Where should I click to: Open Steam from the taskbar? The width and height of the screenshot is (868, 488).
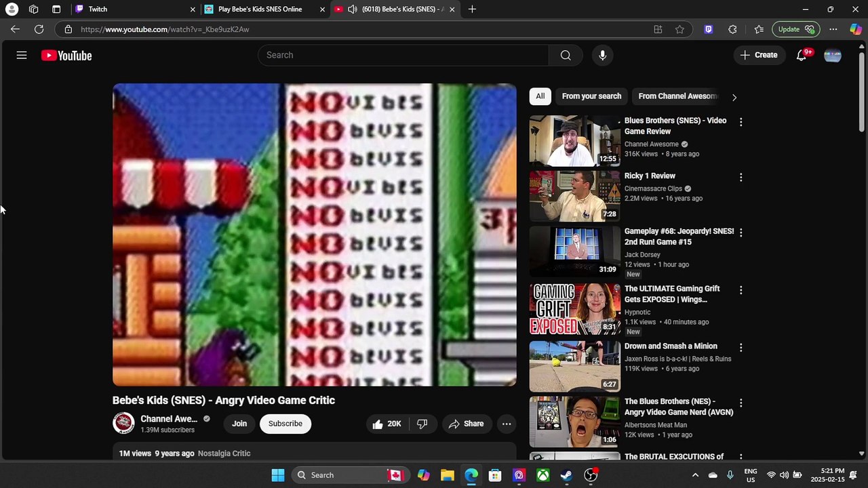pyautogui.click(x=566, y=475)
